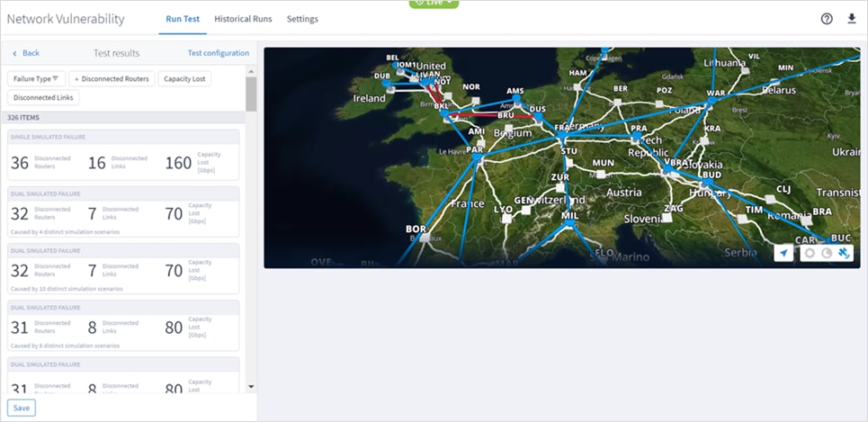Select the Single Simulated Failure result card
This screenshot has height=422, width=868.
(x=123, y=155)
